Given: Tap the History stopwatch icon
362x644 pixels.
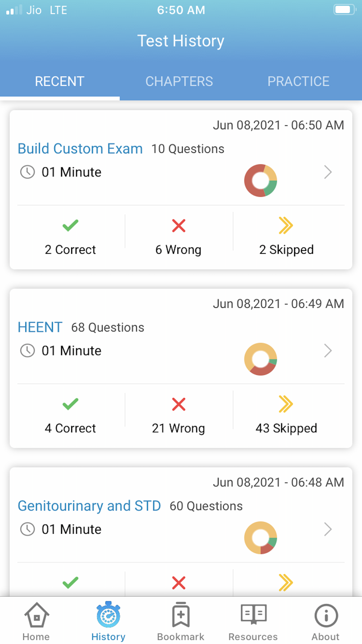Looking at the screenshot, I should tap(108, 615).
